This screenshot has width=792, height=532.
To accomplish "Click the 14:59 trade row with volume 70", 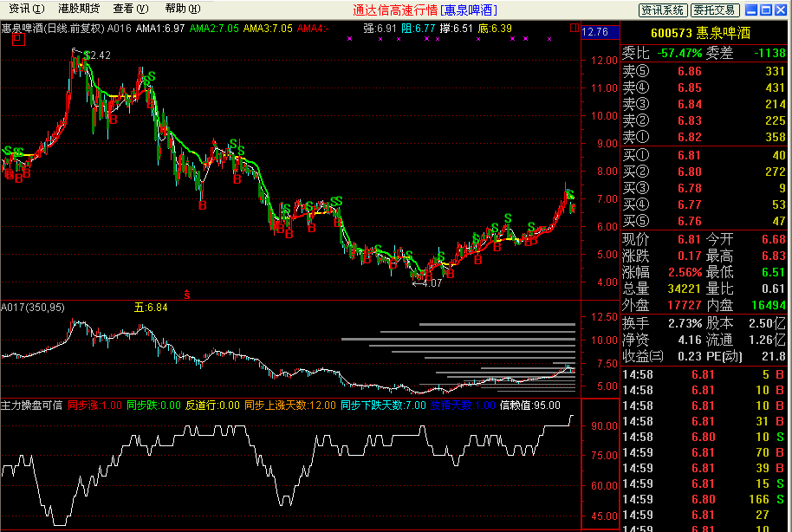I will (x=704, y=452).
